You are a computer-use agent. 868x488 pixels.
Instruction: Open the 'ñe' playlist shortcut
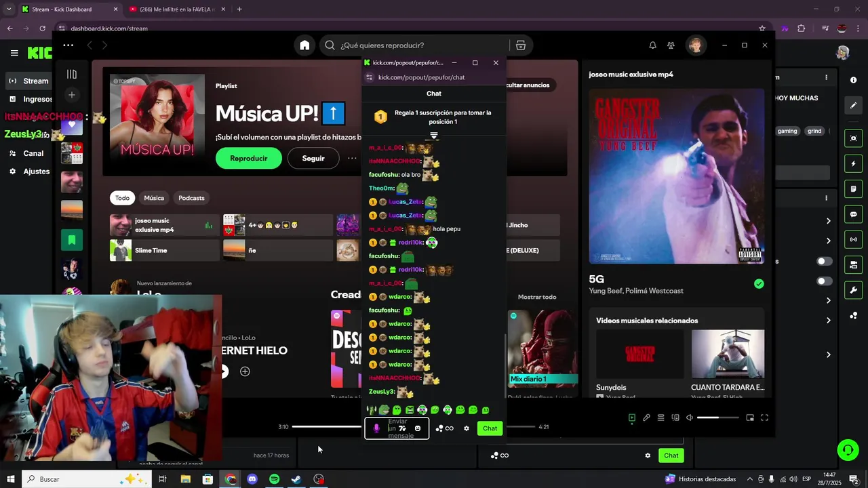278,250
